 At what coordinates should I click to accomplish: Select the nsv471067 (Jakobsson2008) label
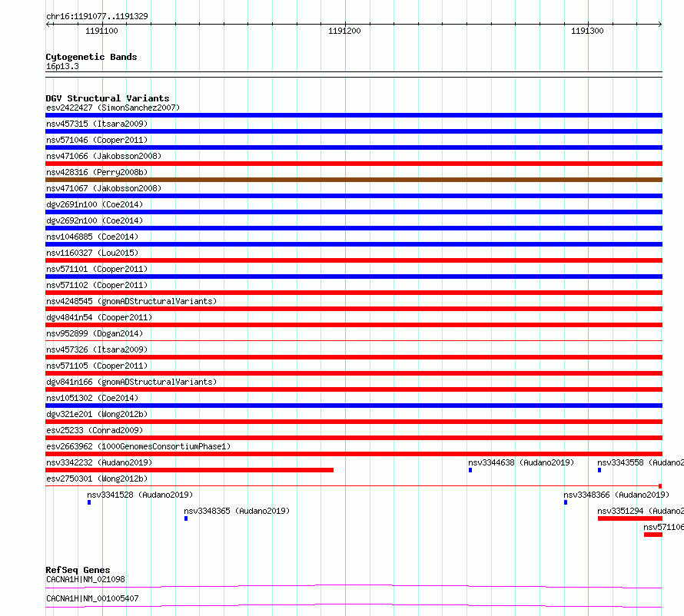[x=104, y=188]
